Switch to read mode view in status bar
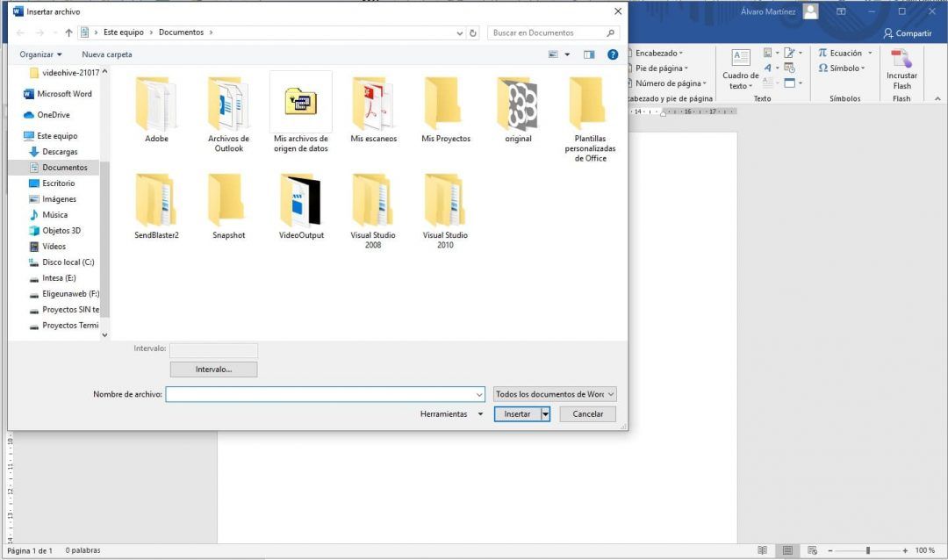 coord(762,550)
